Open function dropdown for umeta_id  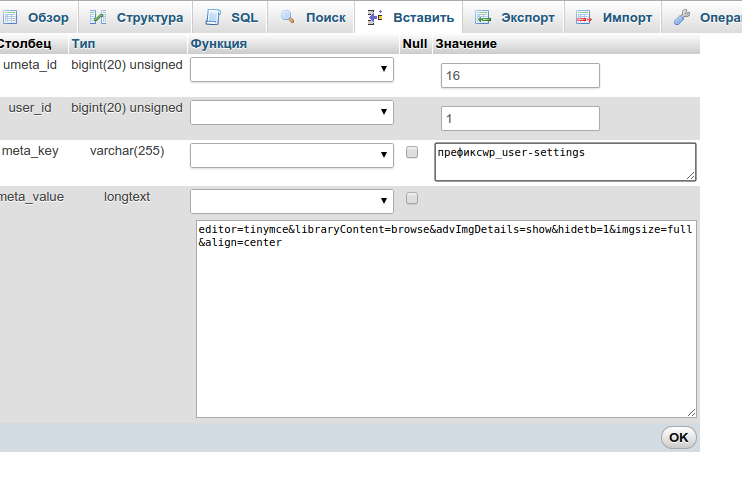click(292, 69)
